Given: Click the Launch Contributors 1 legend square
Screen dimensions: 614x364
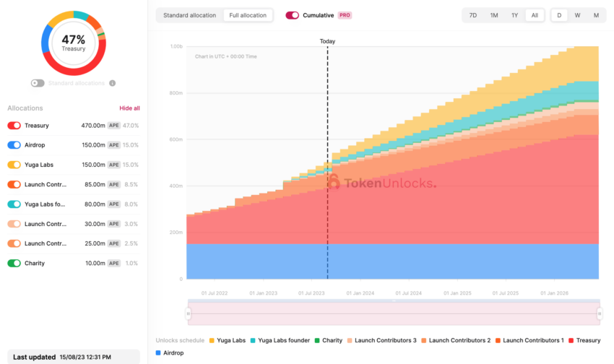Looking at the screenshot, I should (x=498, y=340).
